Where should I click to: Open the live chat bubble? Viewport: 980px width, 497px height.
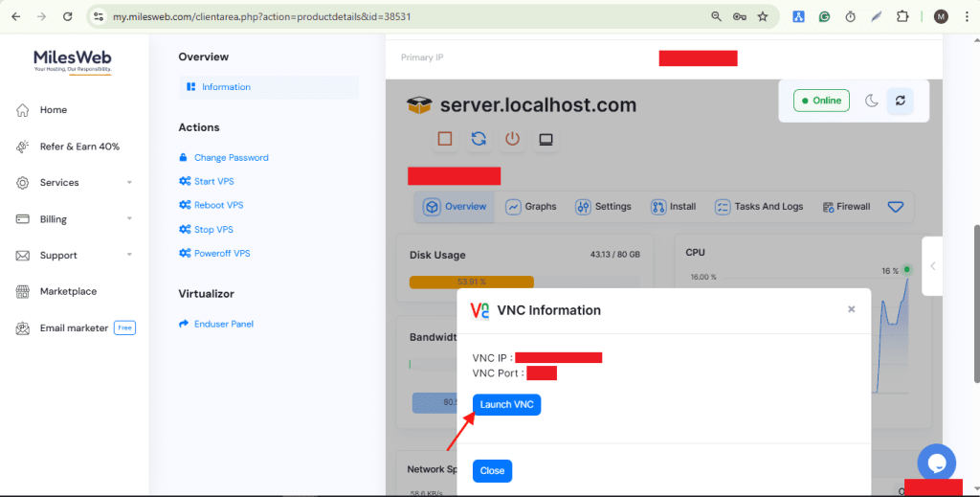[936, 462]
